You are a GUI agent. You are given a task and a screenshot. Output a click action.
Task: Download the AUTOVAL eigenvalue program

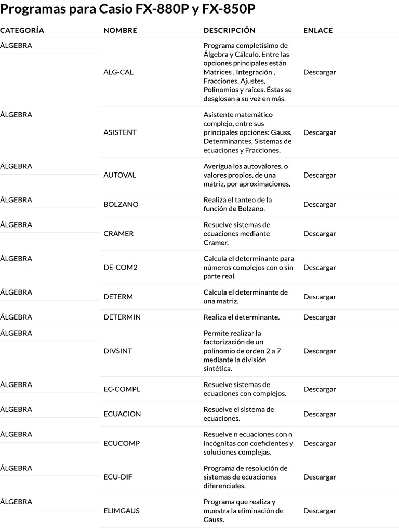[320, 175]
